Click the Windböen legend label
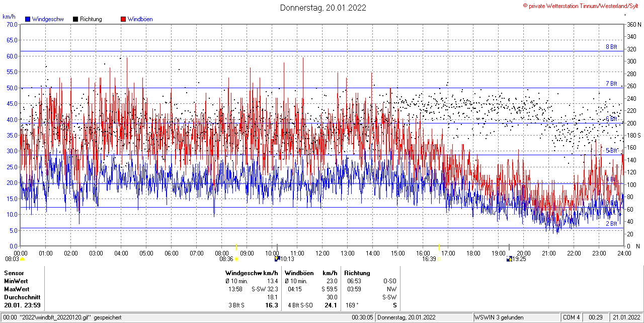 (140, 19)
